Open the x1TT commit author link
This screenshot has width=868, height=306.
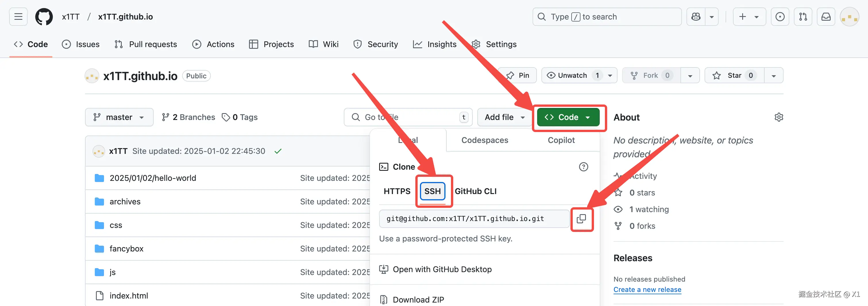[x=118, y=151]
